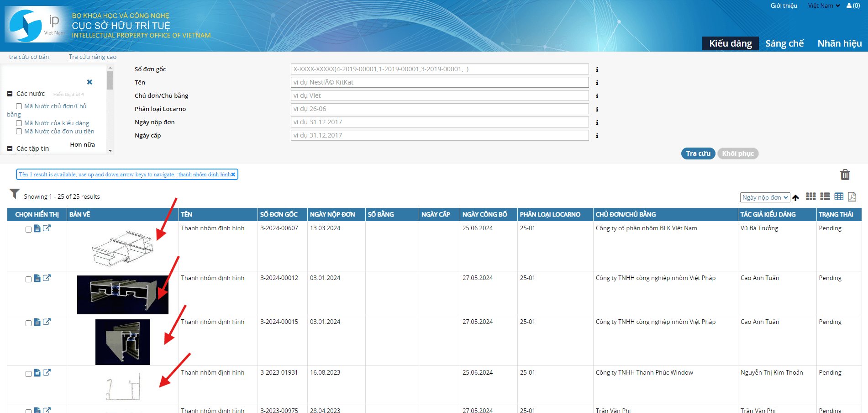Go to tra cứu cơ bản tab
The height and width of the screenshot is (413, 868).
[x=29, y=57]
